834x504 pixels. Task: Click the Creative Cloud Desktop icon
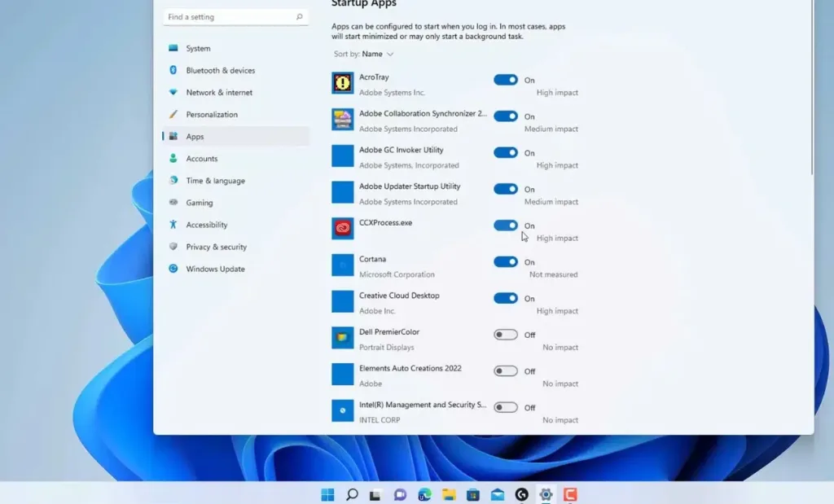tap(341, 301)
